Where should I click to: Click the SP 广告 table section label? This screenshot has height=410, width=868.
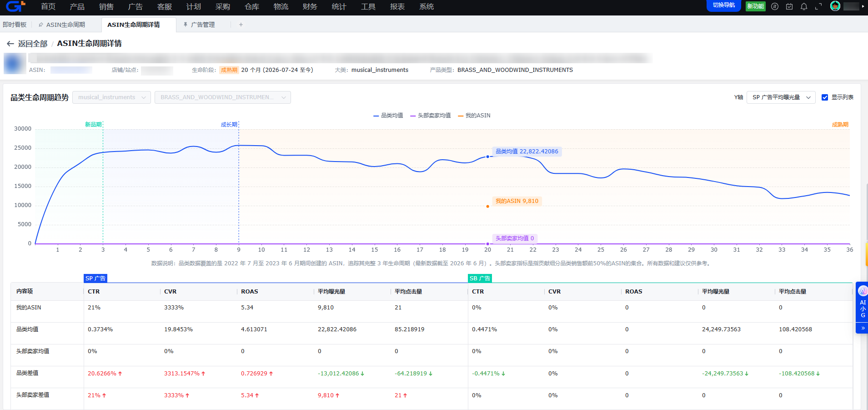[95, 278]
